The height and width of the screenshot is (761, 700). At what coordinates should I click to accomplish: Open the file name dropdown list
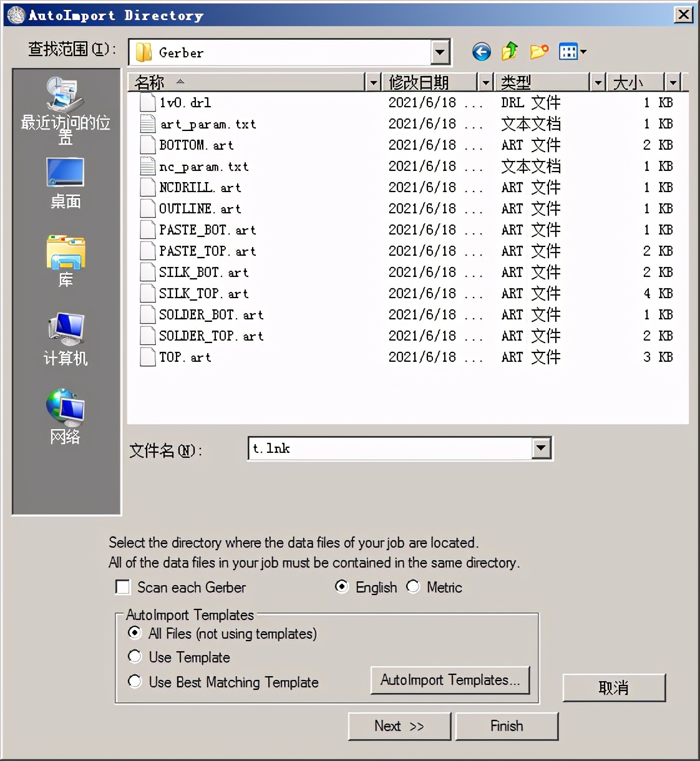coord(542,448)
